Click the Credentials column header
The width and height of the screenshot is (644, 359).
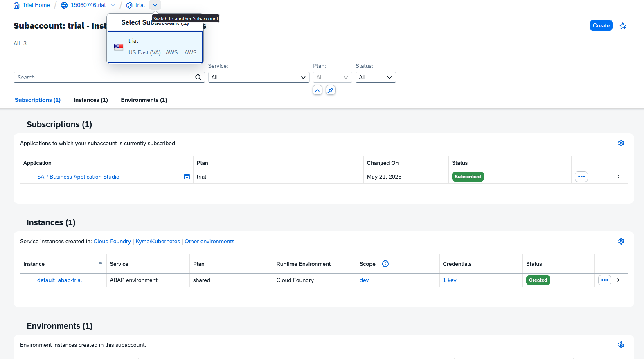click(x=457, y=264)
